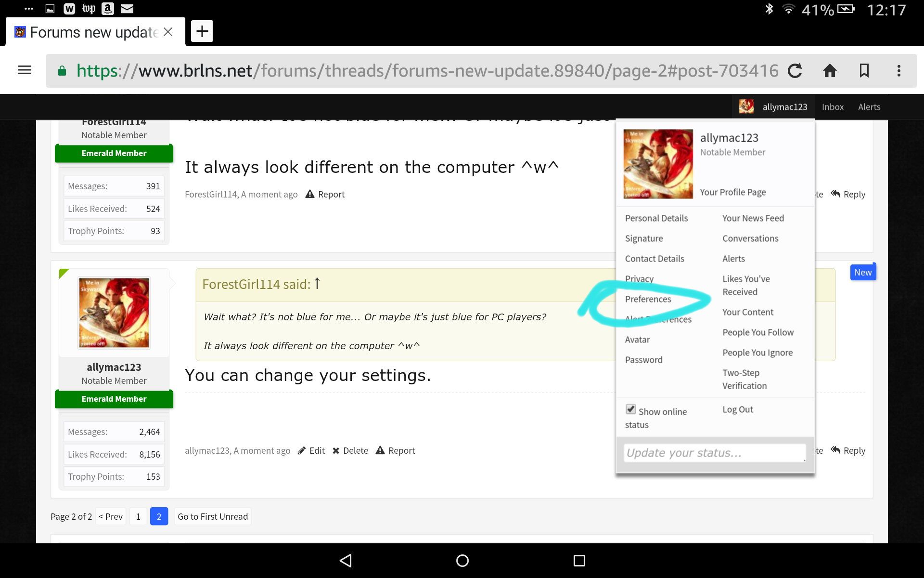Log Out of the forum

tap(737, 409)
